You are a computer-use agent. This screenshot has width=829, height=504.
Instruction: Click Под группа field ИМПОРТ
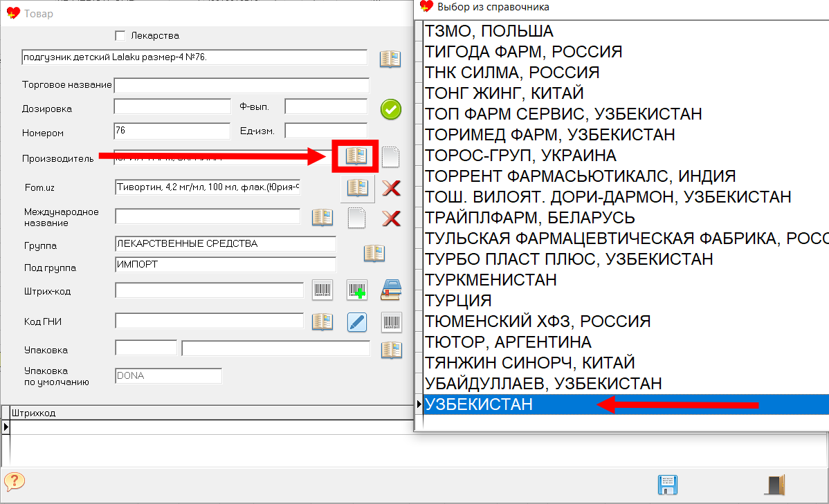point(226,264)
